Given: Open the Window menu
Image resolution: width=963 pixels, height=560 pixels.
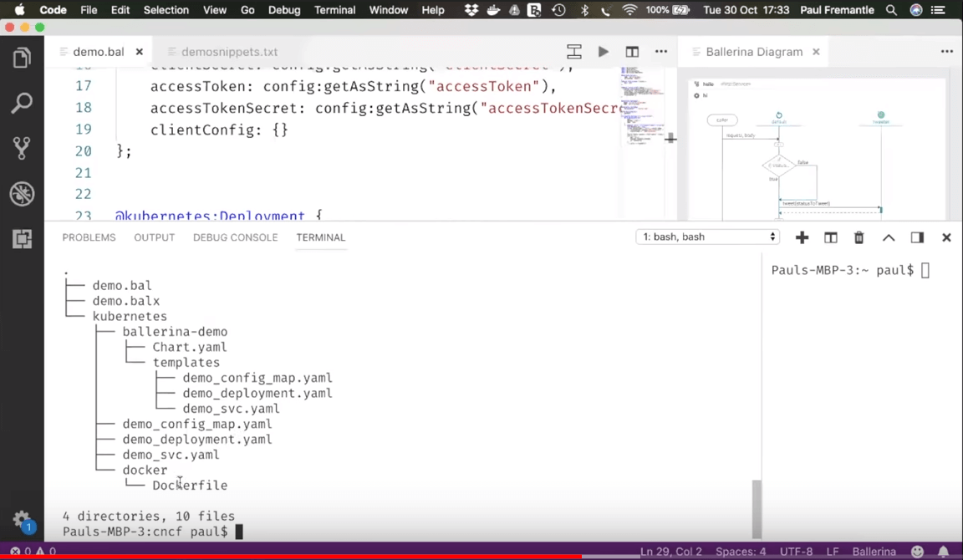Looking at the screenshot, I should (x=388, y=10).
